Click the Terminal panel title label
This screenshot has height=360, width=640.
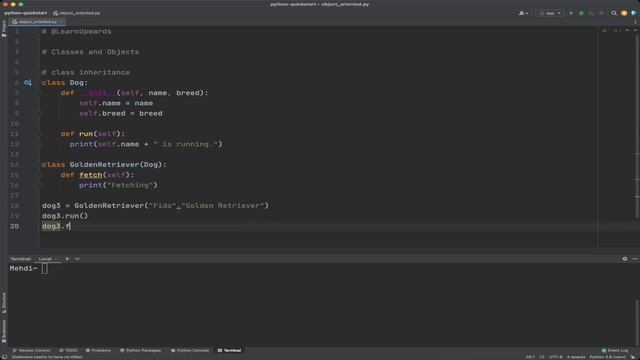(20, 259)
